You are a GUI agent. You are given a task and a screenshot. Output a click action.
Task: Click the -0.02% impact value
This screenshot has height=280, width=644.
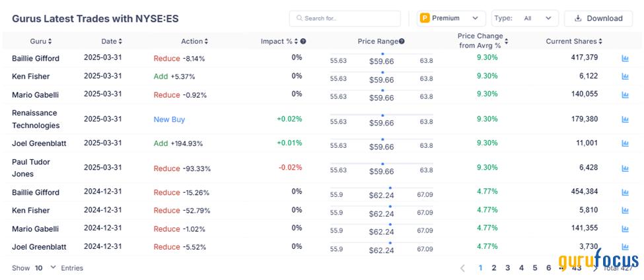(x=291, y=168)
